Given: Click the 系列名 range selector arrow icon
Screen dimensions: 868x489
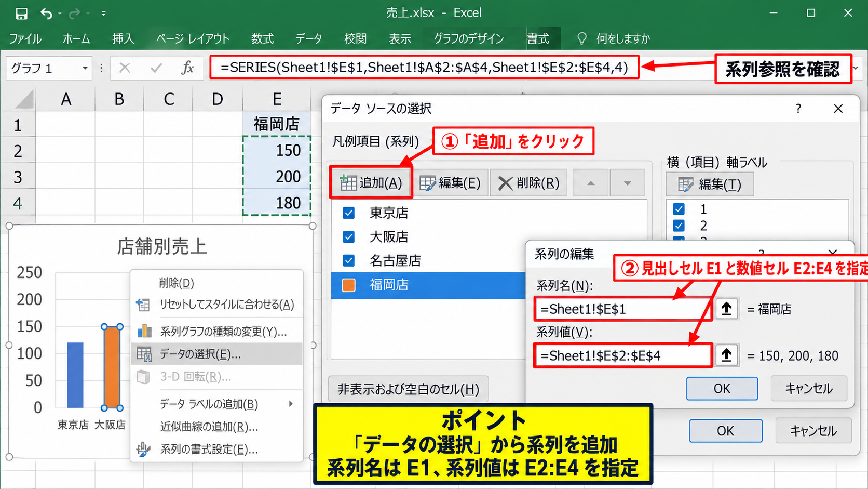Looking at the screenshot, I should point(726,309).
